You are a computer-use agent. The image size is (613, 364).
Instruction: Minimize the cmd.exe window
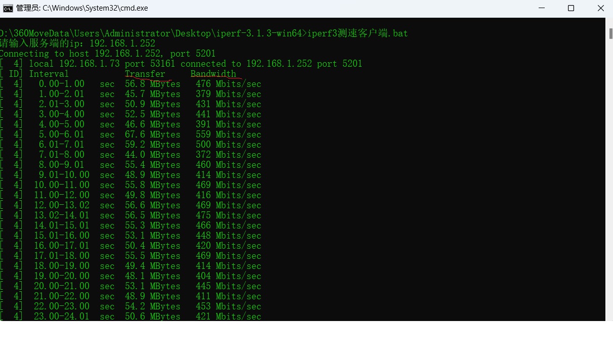click(x=542, y=8)
